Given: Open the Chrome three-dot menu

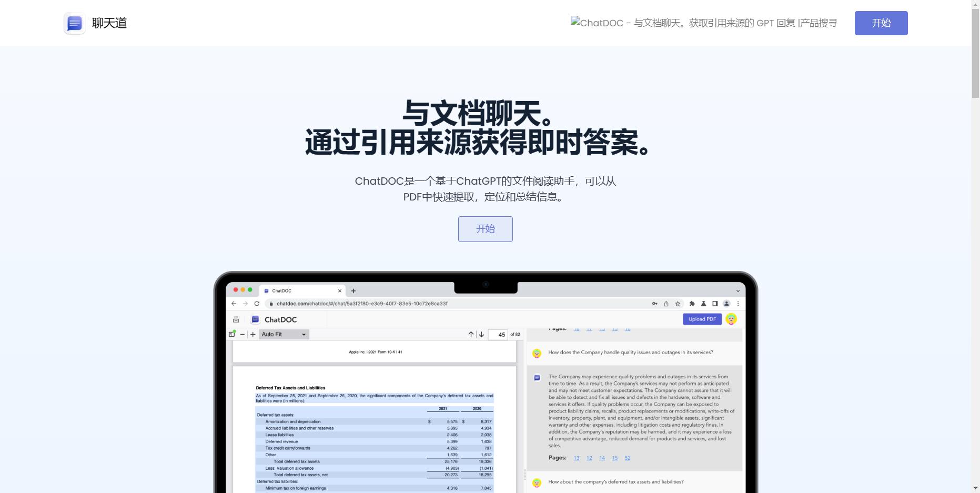Looking at the screenshot, I should (x=738, y=304).
